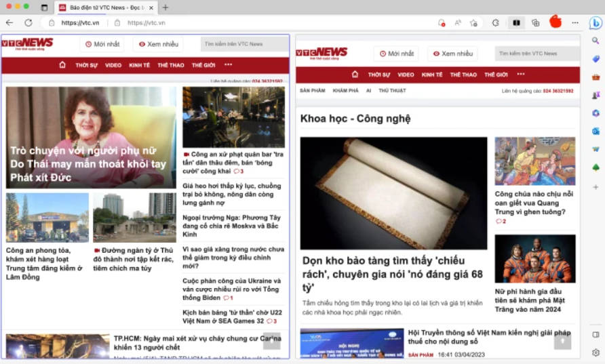Open the browser Extensions puzzle icon
Viewport: 605px width, 364px height.
click(496, 22)
